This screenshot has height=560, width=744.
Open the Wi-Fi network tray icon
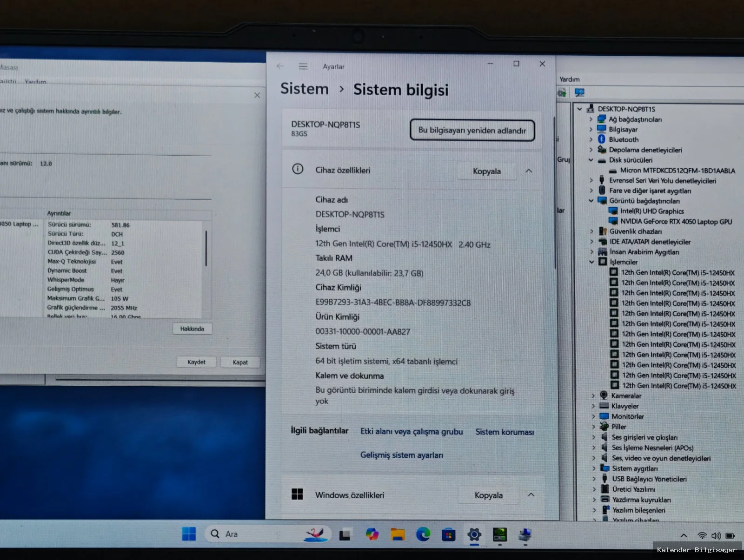702,536
